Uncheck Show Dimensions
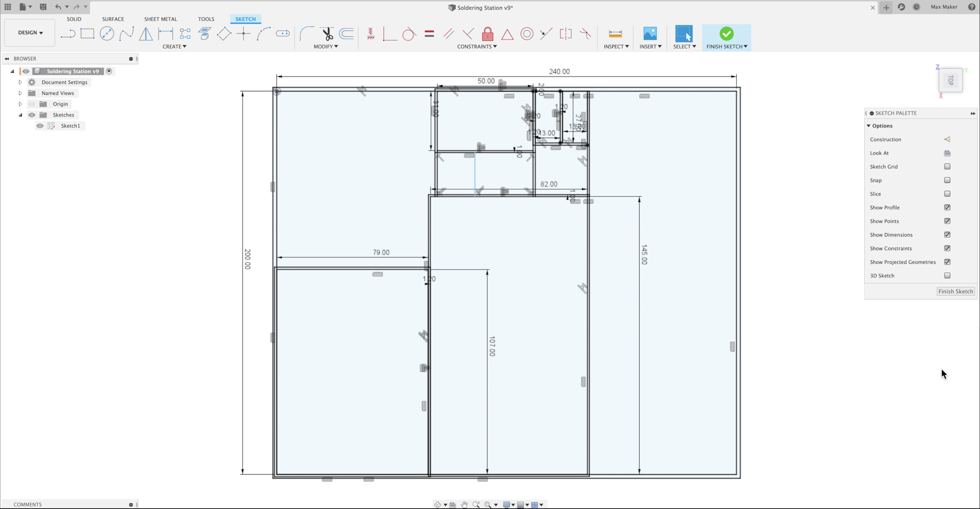The image size is (980, 509). pyautogui.click(x=947, y=235)
